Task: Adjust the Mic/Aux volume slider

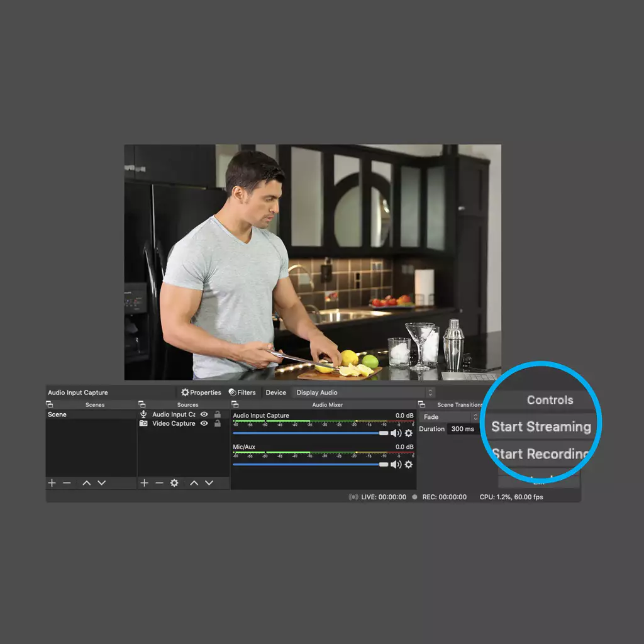Action: (311, 465)
